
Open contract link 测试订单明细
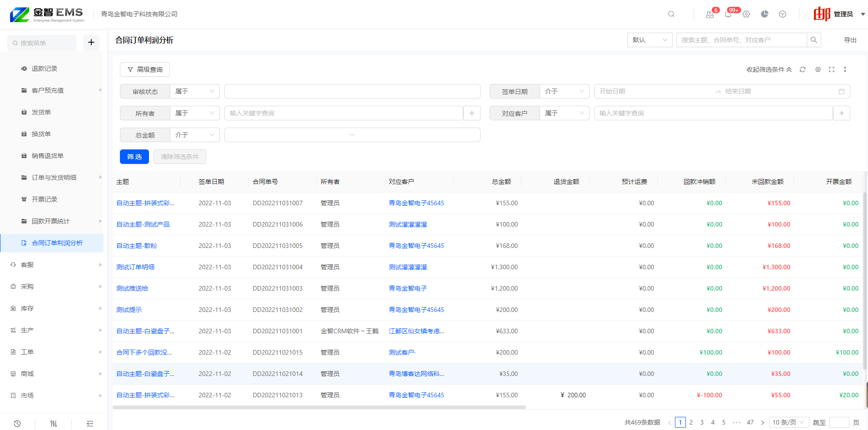(x=135, y=267)
